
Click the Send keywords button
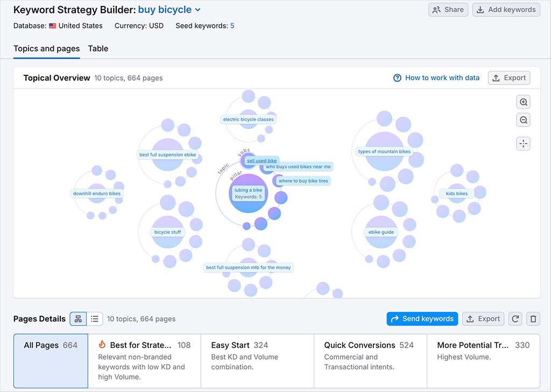(422, 318)
